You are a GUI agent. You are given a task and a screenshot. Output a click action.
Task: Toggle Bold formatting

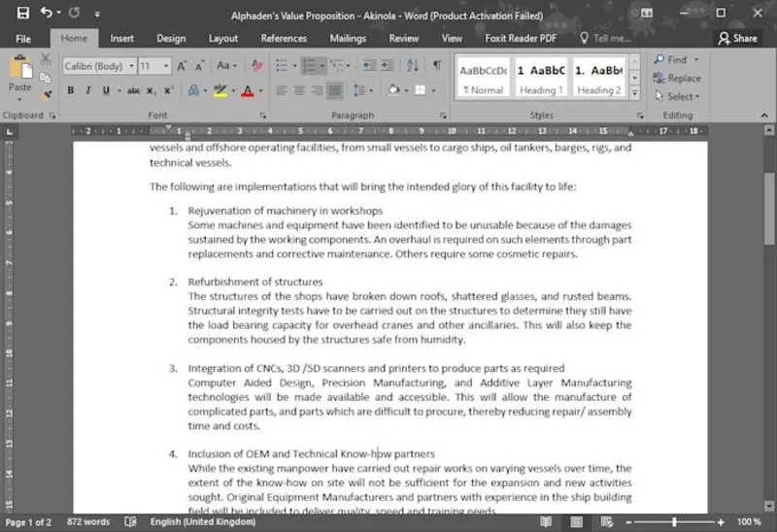[70, 90]
